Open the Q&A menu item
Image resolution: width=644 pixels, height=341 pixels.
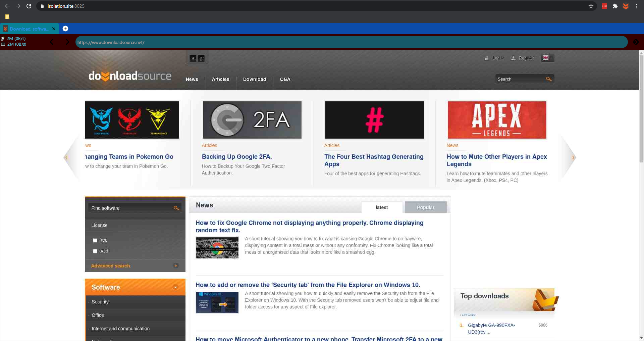pyautogui.click(x=285, y=79)
